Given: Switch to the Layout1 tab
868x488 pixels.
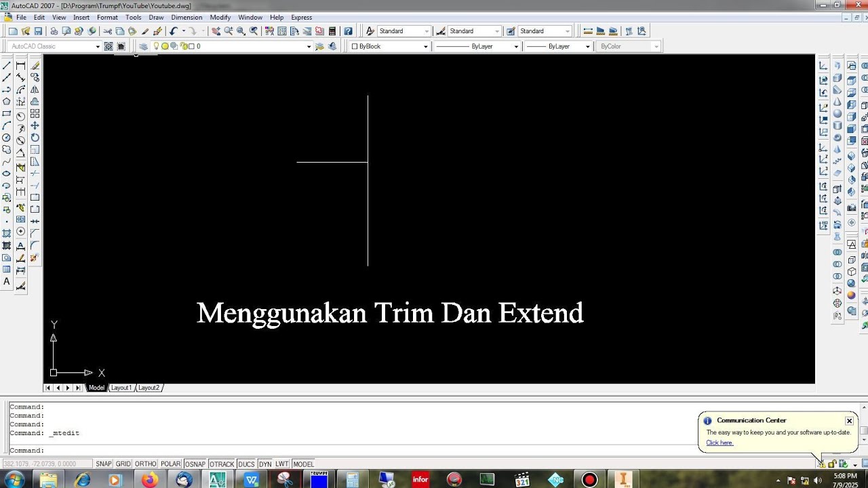Looking at the screenshot, I should click(x=121, y=388).
